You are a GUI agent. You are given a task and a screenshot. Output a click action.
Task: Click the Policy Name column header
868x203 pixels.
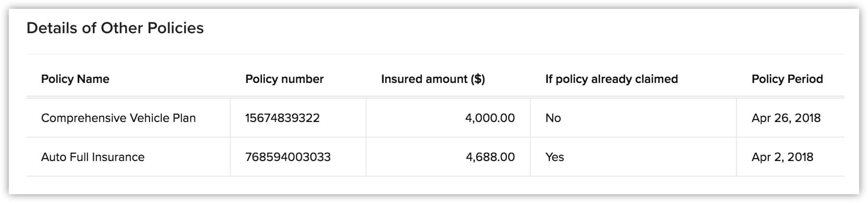point(75,79)
